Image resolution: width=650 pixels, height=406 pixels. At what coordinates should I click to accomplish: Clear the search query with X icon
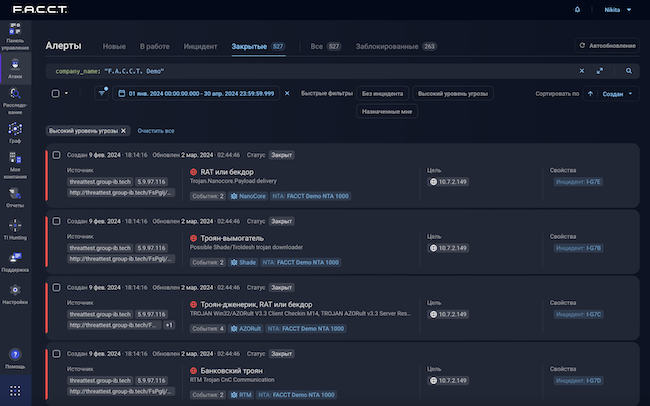tap(582, 71)
